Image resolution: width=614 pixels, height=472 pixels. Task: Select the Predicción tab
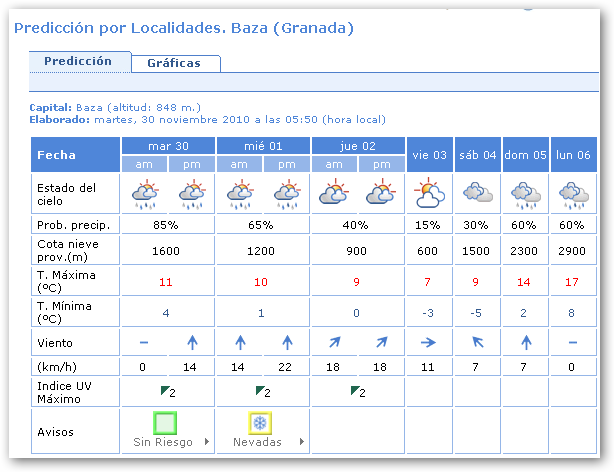[78, 61]
